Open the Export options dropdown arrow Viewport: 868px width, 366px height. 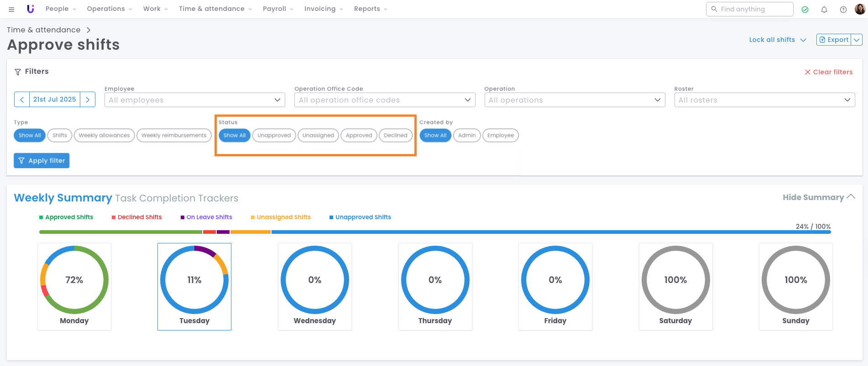point(857,40)
